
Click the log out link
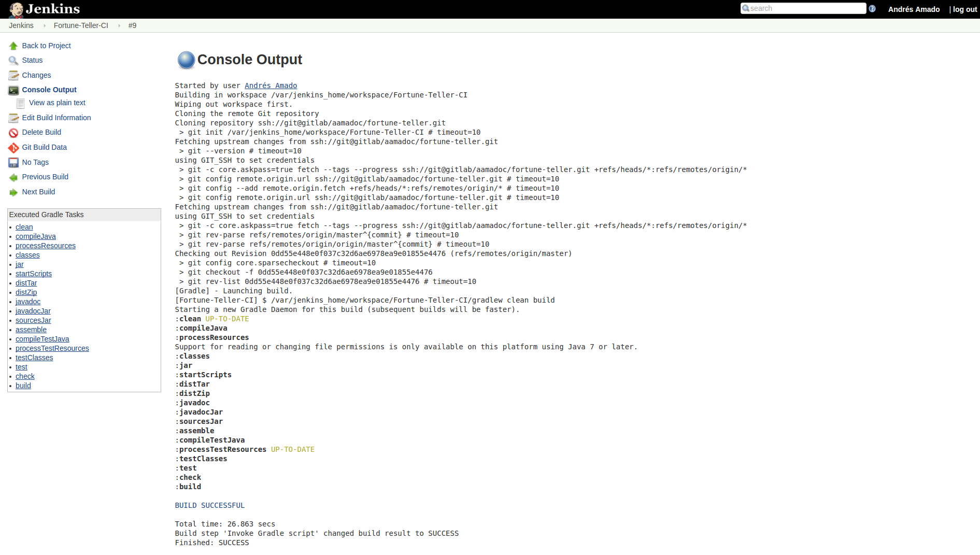964,9
